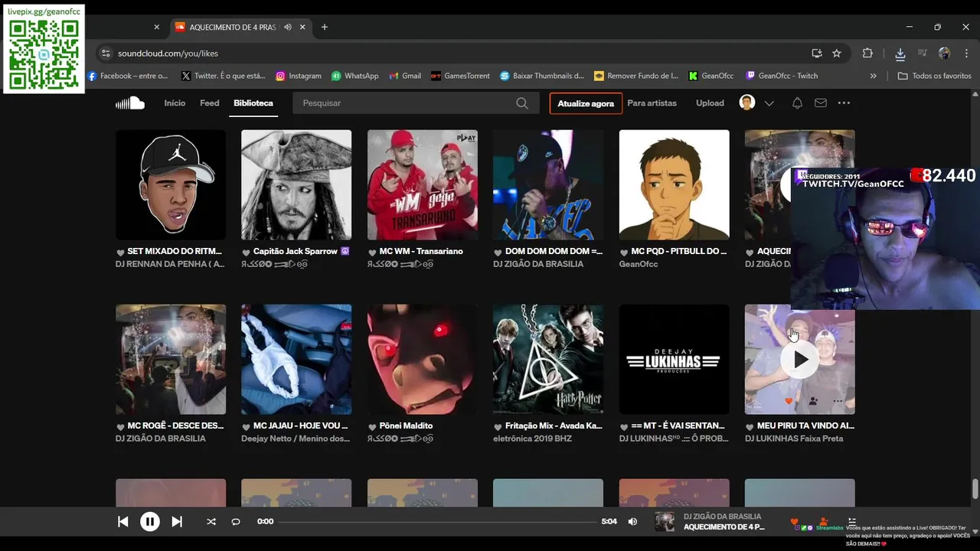980x551 pixels.
Task: Go to the Início tab
Action: (x=175, y=103)
